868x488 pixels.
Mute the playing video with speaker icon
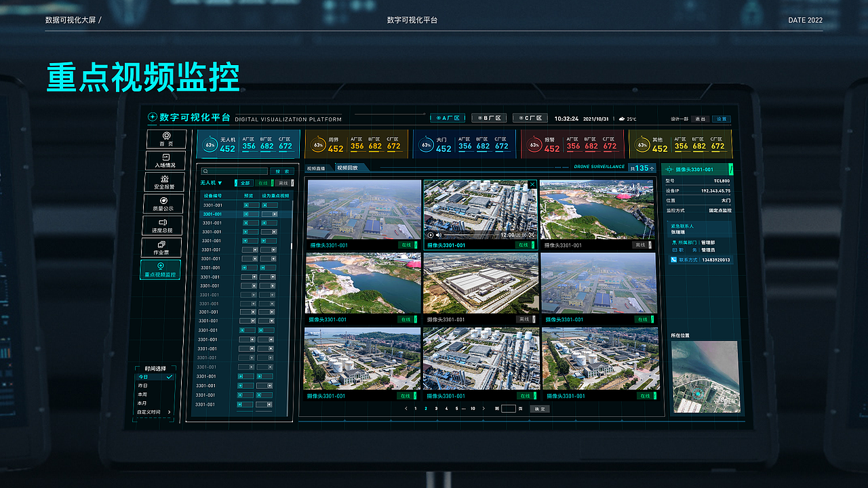(438, 235)
